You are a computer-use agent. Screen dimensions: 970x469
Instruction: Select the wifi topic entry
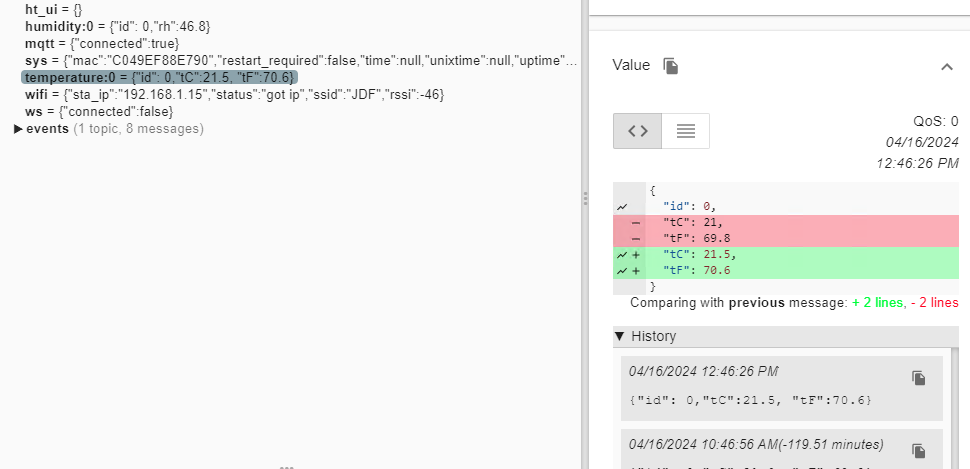[37, 95]
